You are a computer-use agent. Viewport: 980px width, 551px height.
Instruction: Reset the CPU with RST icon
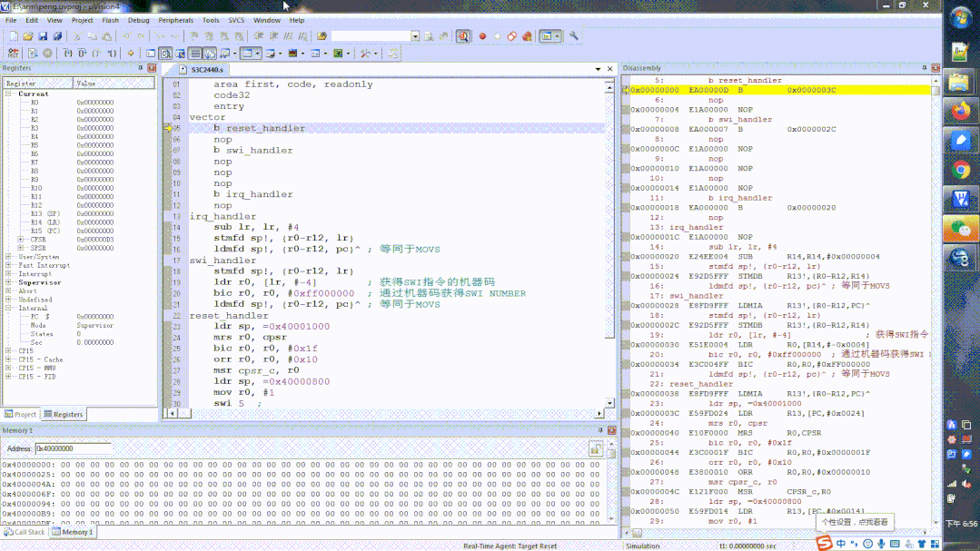[13, 54]
